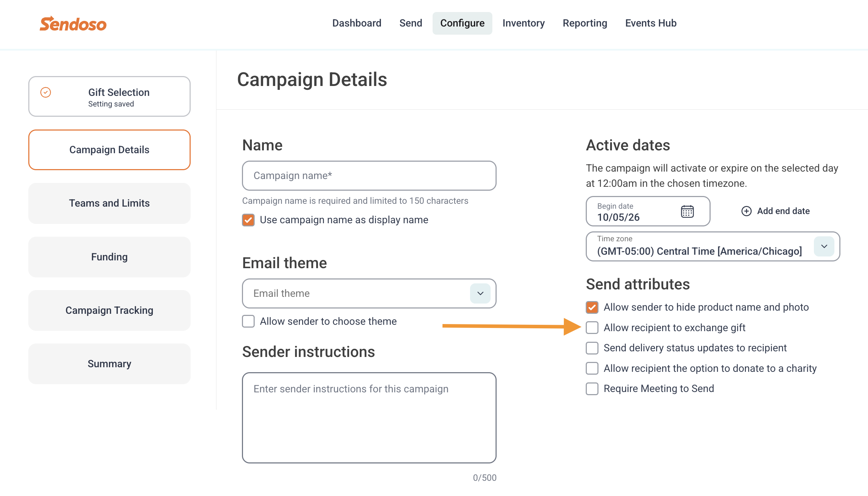Expand the Email theme dropdown arrow
Image resolution: width=868 pixels, height=496 pixels.
[480, 293]
